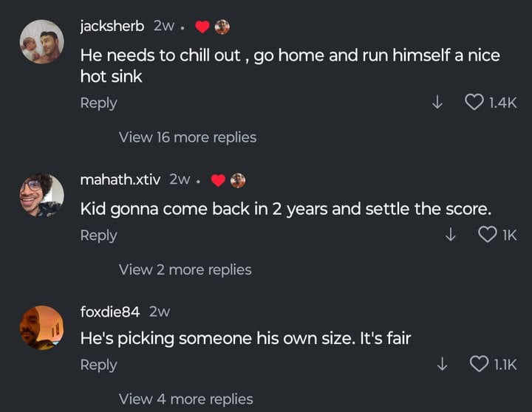Reply to jacksherb's hot sink comment
The height and width of the screenshot is (412, 532).
tap(99, 103)
